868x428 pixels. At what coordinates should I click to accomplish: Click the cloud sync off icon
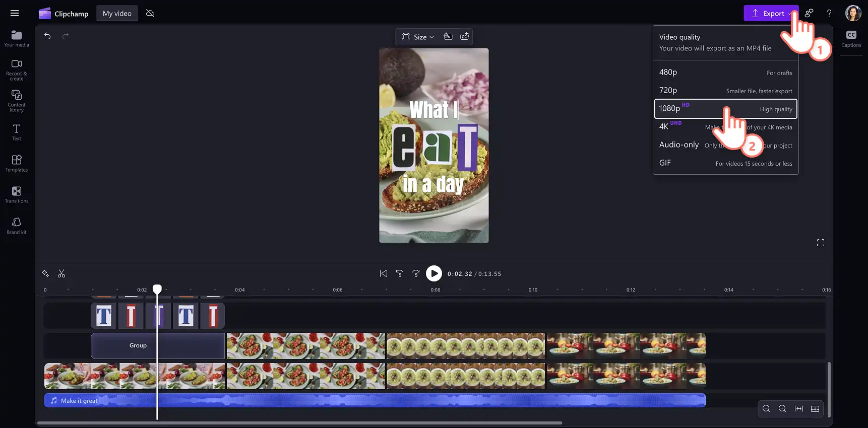pos(150,13)
